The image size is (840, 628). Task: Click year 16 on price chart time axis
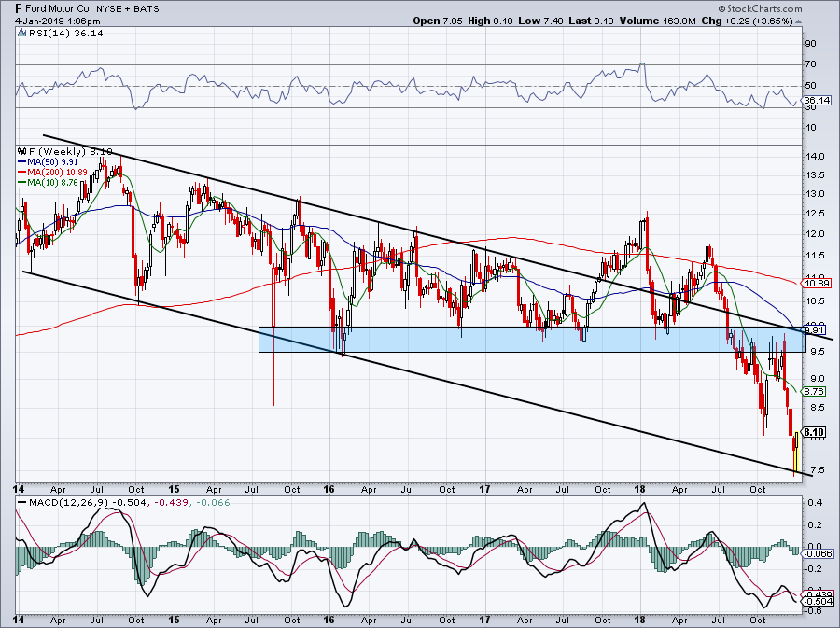click(x=329, y=489)
